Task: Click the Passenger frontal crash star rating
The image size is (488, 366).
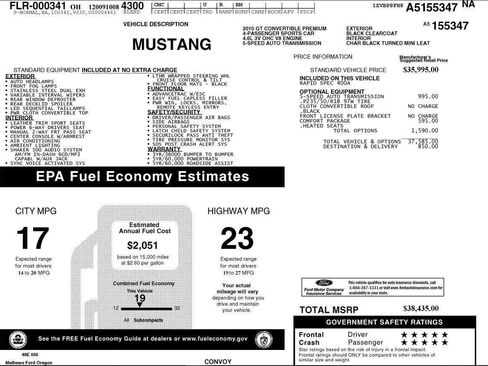Action: tap(424, 342)
